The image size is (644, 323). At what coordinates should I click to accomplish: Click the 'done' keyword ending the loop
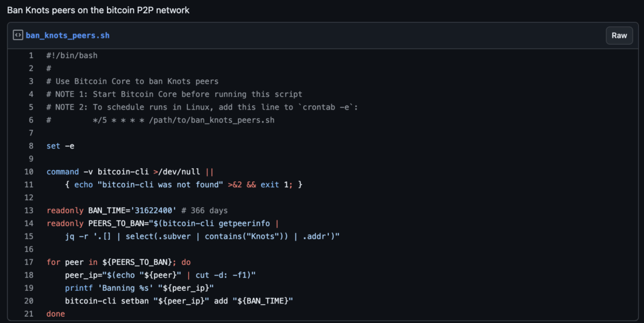(55, 314)
